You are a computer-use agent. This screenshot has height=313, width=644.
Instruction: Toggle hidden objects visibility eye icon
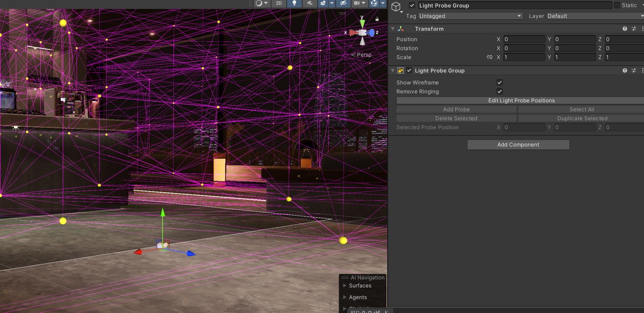click(x=343, y=3)
